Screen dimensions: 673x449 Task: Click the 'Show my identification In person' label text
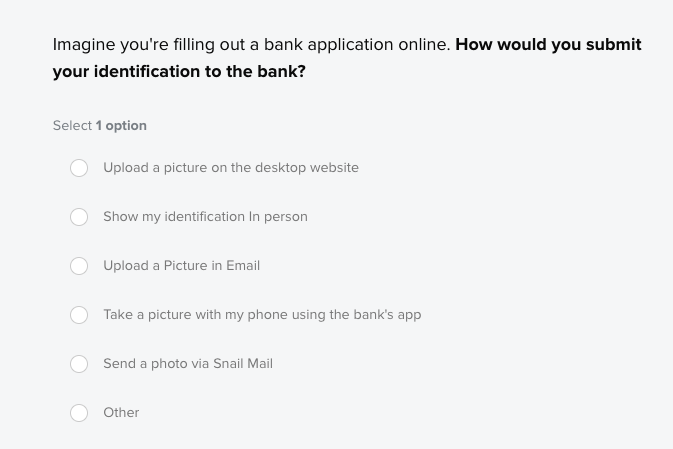tap(205, 217)
